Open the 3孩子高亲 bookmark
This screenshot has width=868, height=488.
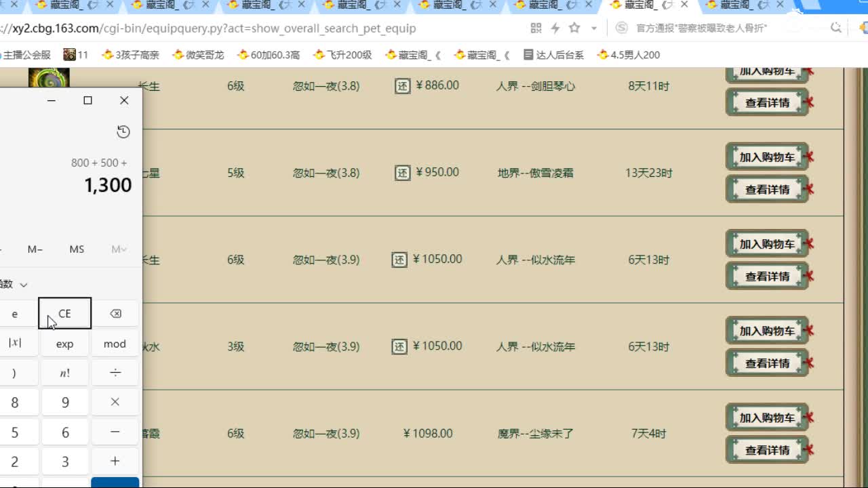[130, 55]
